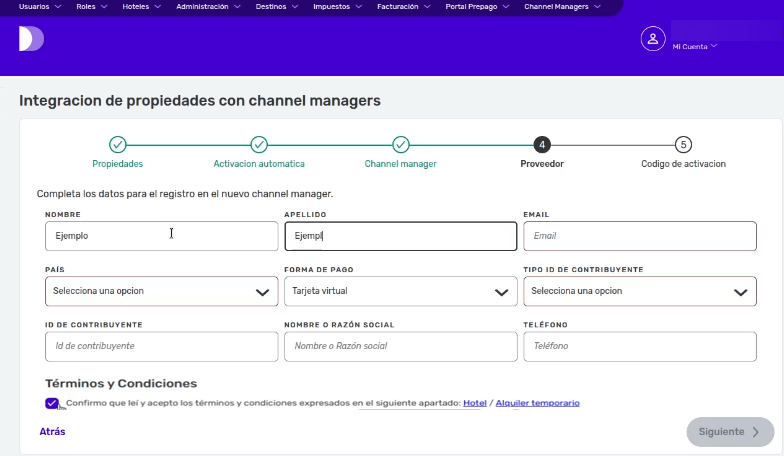This screenshot has width=784, height=456.
Task: Click the user account avatar icon
Action: click(652, 39)
